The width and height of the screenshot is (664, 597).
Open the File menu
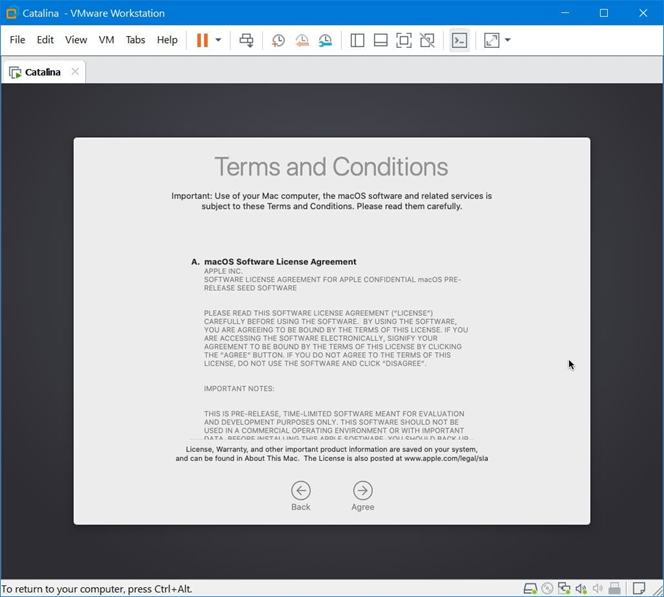coord(17,40)
